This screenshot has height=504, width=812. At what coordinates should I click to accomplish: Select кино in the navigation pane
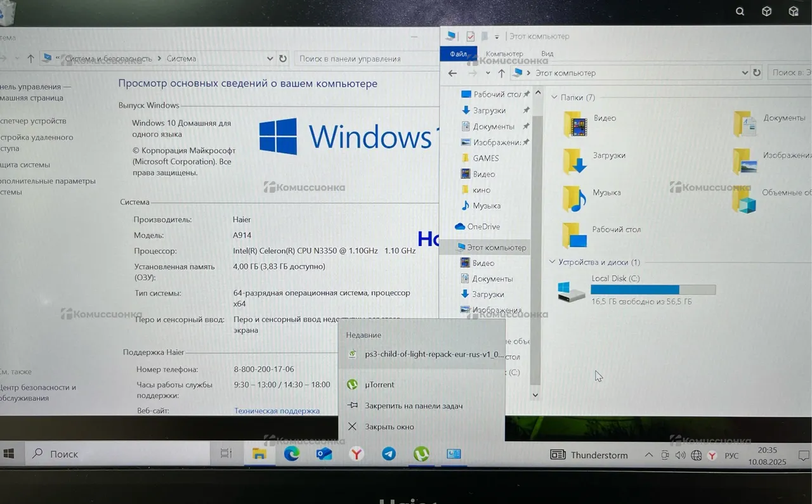pyautogui.click(x=481, y=190)
